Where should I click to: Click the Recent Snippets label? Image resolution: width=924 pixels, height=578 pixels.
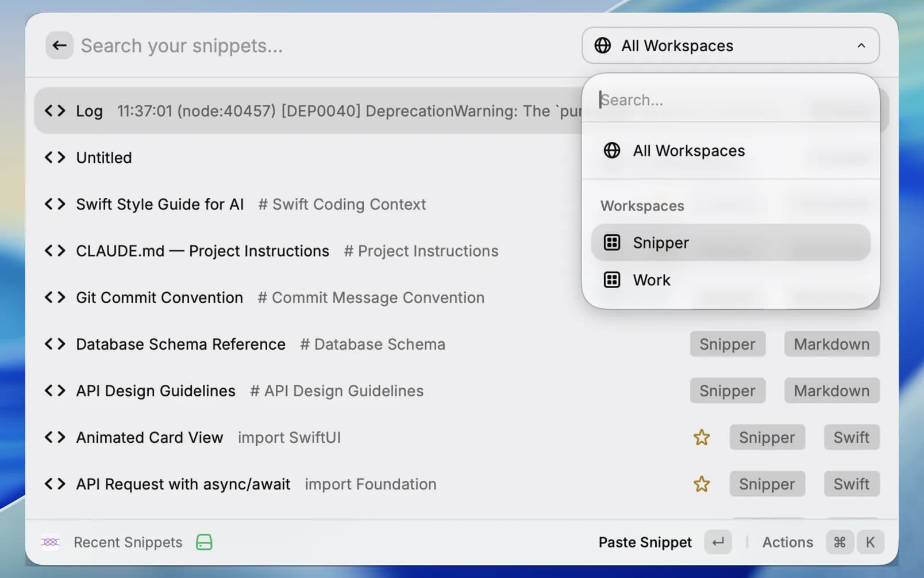click(128, 542)
